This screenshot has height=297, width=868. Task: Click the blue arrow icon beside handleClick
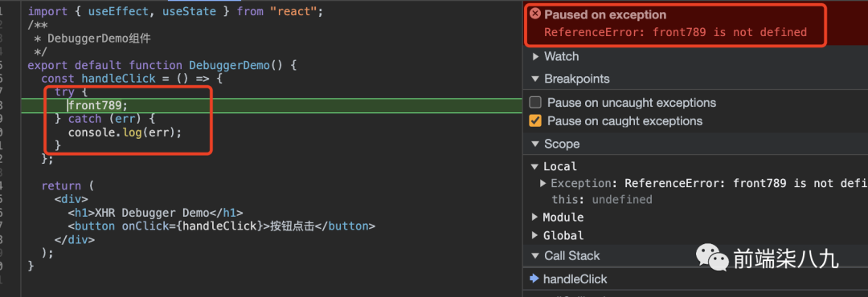coord(534,279)
